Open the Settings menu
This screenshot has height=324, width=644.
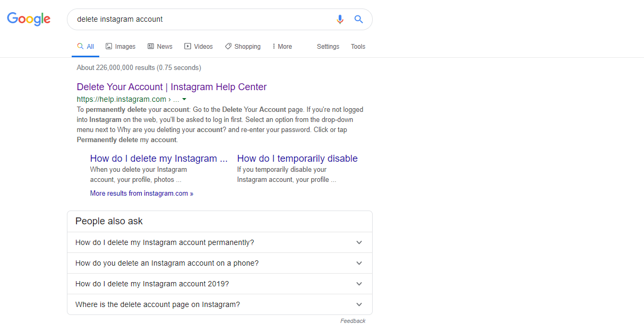coord(328,47)
